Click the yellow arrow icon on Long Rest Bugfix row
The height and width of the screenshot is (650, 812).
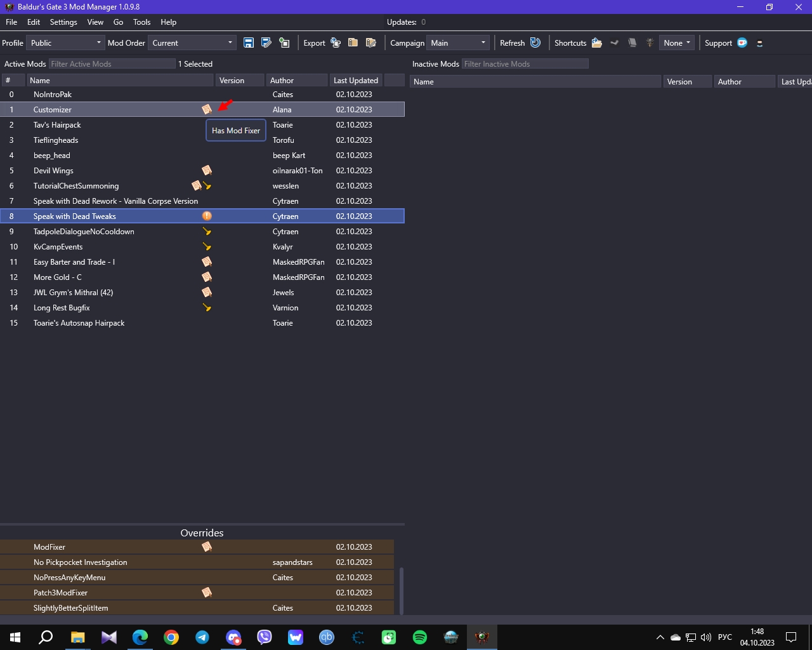tap(207, 307)
